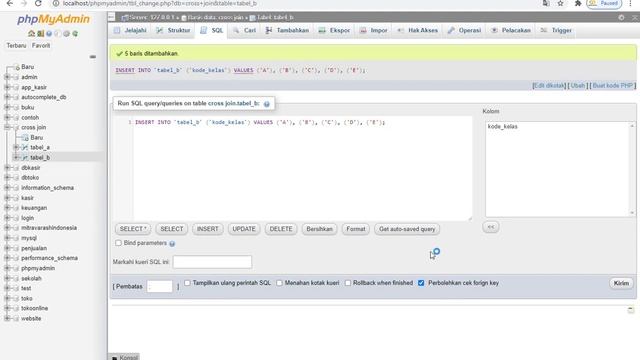The image size is (640, 360).
Task: Click the Pembatas delimiter input field
Action: (x=160, y=286)
